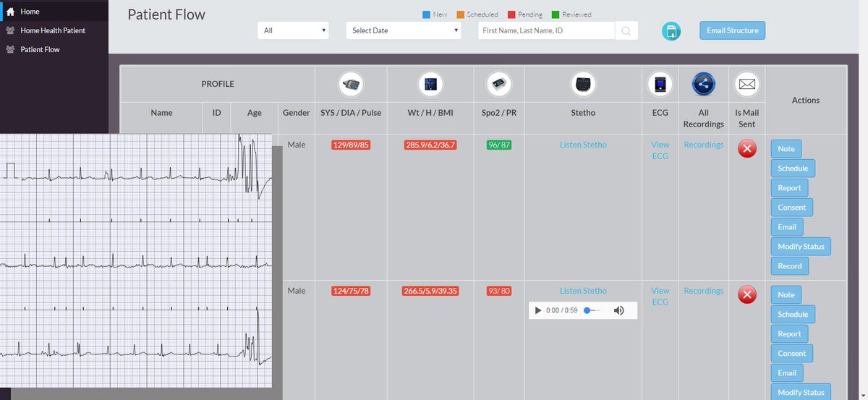Mute the stetho audio player

pos(619,310)
